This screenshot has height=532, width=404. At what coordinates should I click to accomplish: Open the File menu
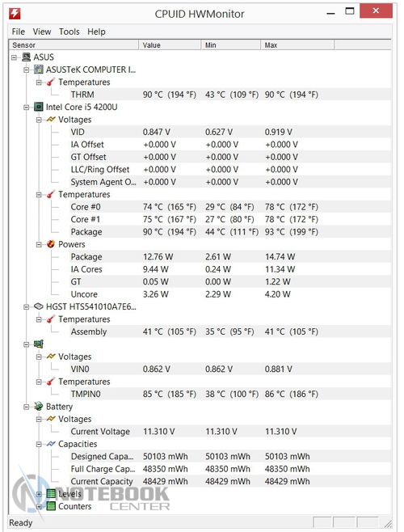point(19,32)
